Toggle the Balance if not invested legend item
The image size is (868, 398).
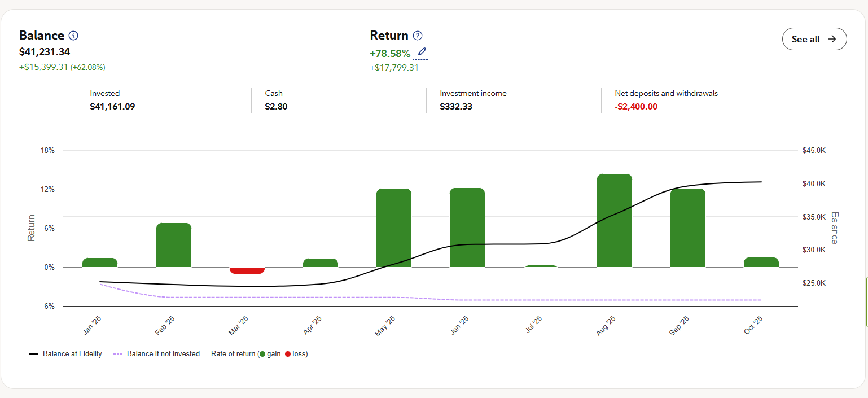click(156, 354)
